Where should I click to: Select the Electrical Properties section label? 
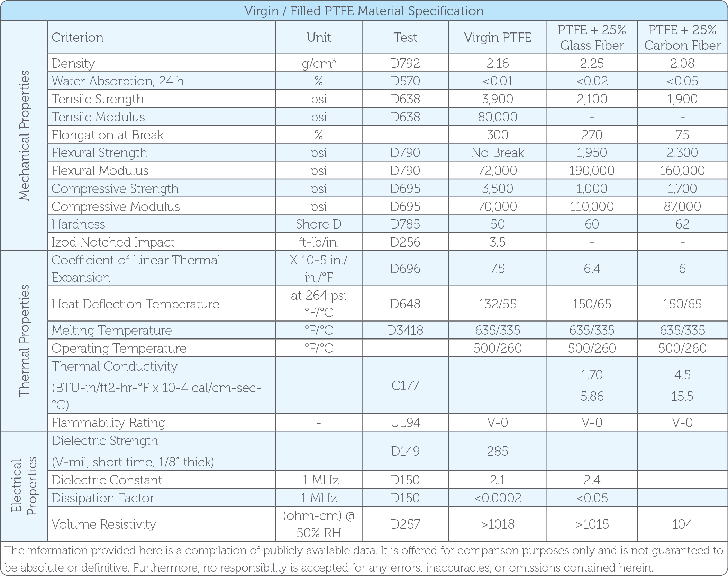[x=24, y=486]
